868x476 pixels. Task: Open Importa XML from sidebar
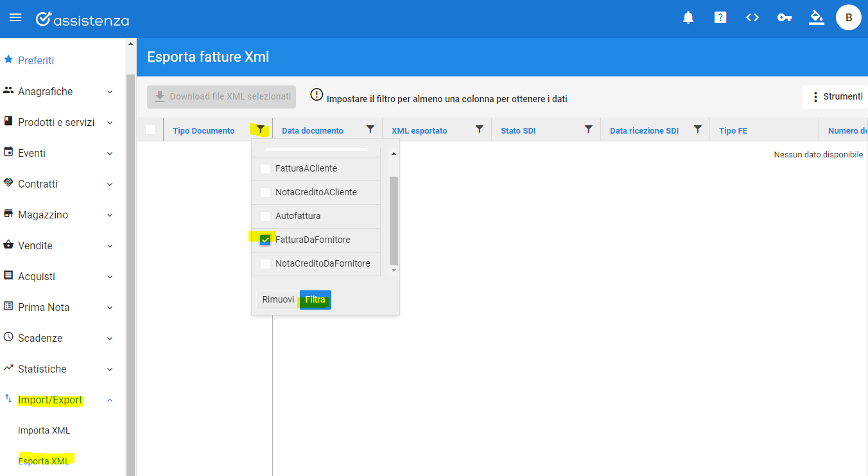[x=44, y=430]
